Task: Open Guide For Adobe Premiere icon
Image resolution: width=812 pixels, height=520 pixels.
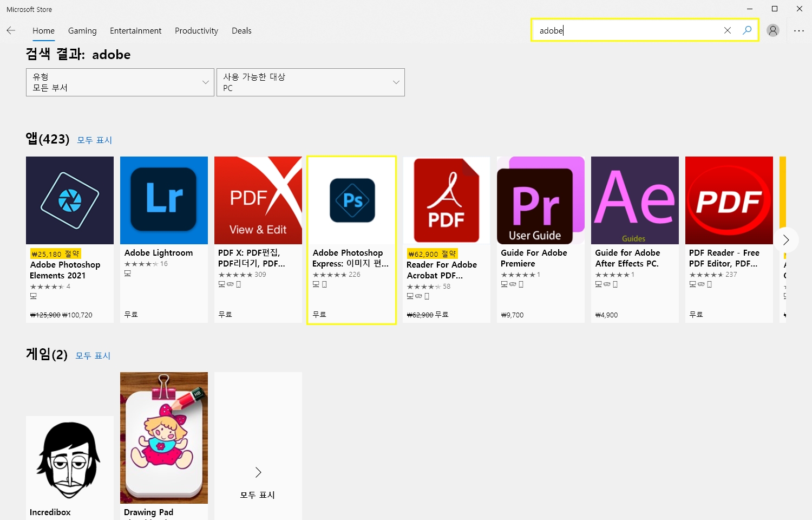Action: [x=541, y=200]
